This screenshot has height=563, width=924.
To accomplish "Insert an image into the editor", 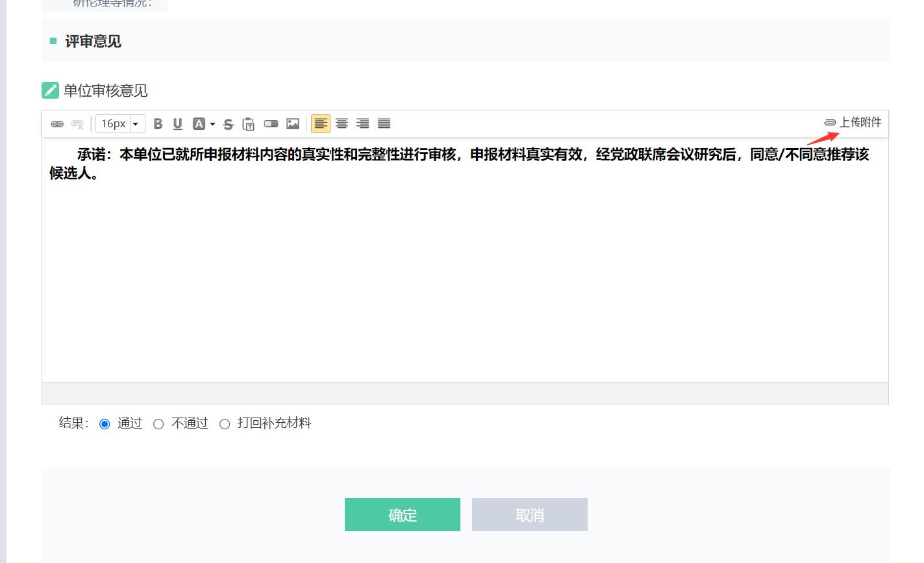I will point(293,124).
